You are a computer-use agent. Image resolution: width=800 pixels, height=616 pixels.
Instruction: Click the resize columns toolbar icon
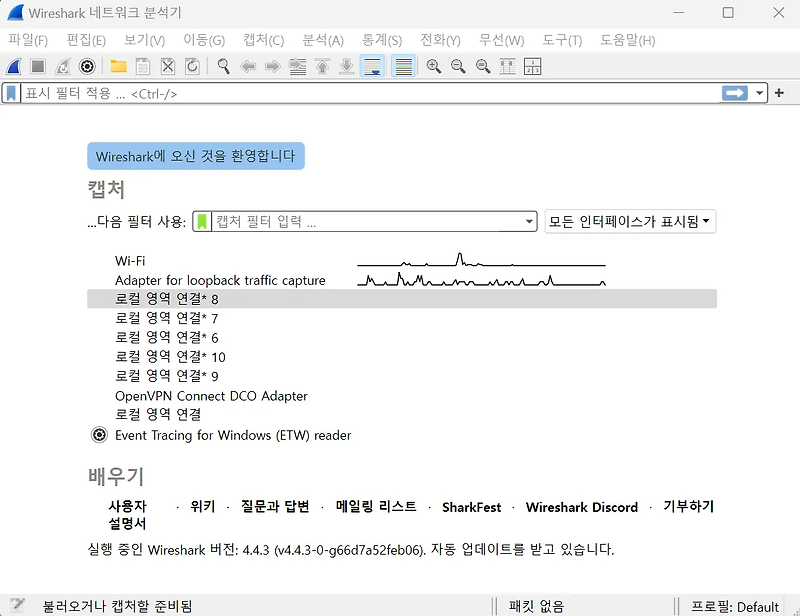506,66
